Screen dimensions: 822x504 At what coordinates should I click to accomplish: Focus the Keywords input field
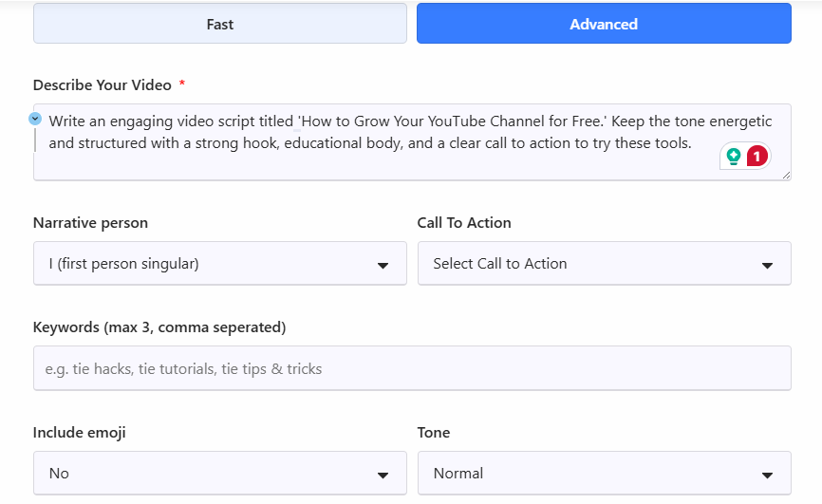(x=412, y=368)
